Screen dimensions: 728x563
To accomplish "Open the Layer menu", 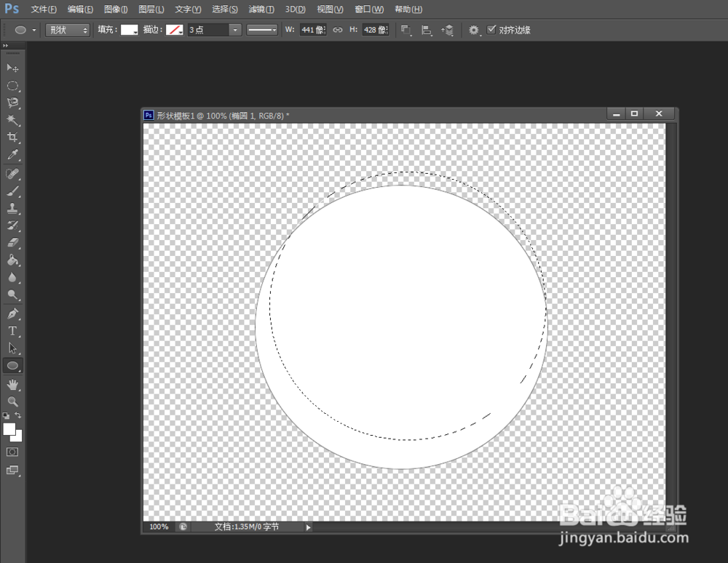I will (151, 9).
